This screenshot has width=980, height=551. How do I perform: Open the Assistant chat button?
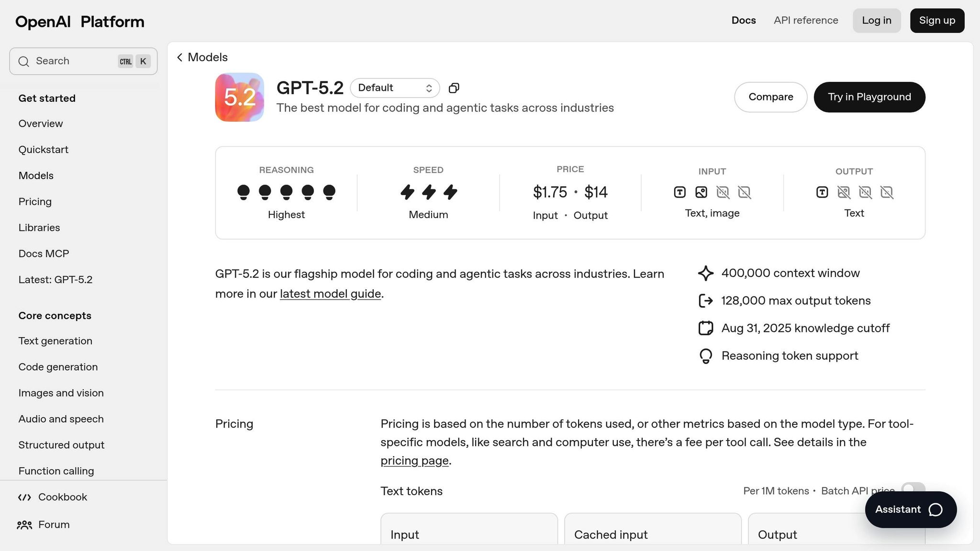click(x=910, y=510)
